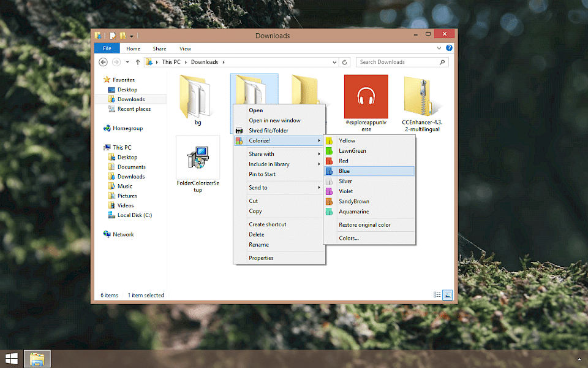Select Delete in the context menu

coord(279,234)
